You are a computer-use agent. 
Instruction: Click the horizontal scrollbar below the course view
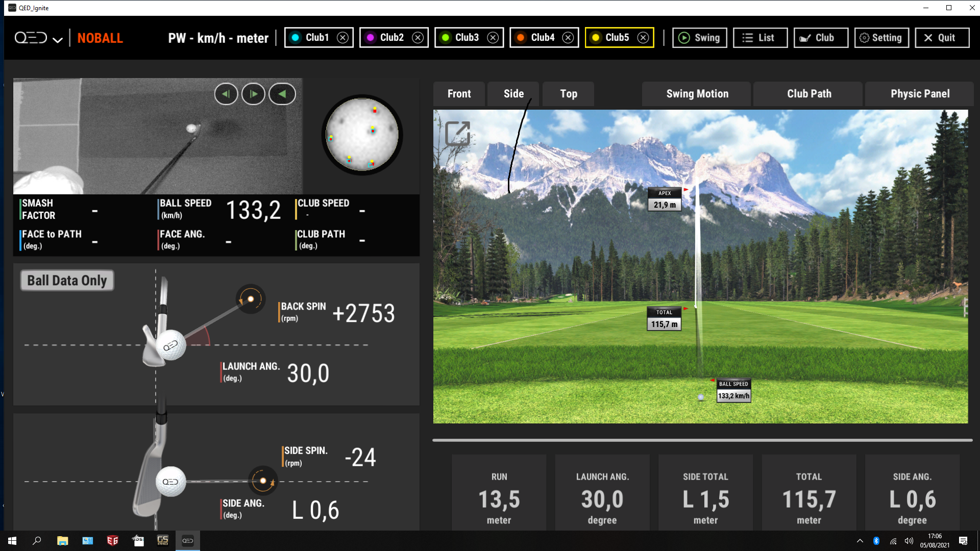tap(702, 440)
